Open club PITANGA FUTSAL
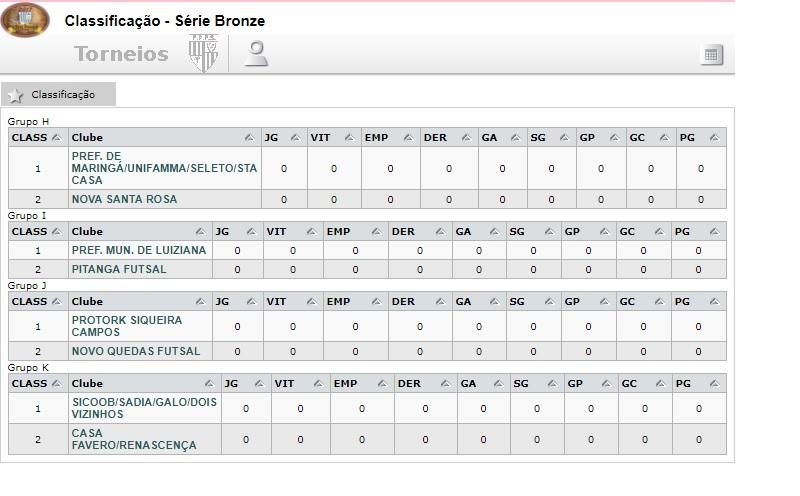Viewport: 800px width, 496px height. point(119,269)
